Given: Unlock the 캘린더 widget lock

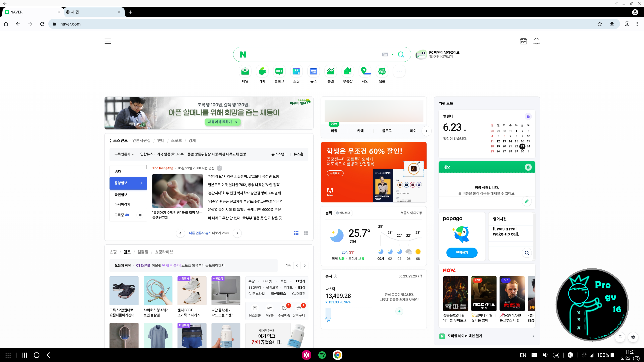Looking at the screenshot, I should 528,116.
